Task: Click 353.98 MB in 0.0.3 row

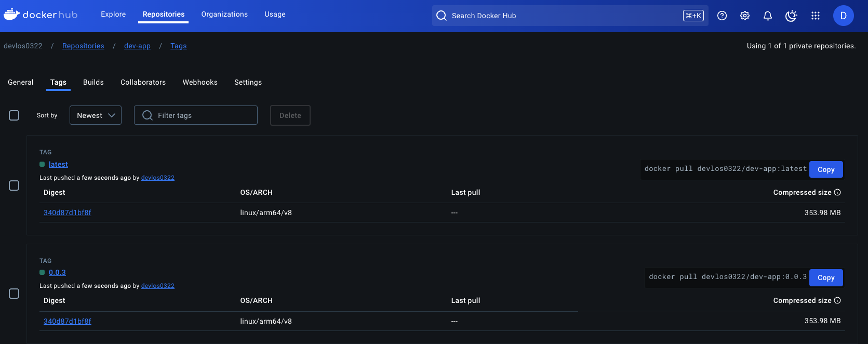Action: coord(822,321)
